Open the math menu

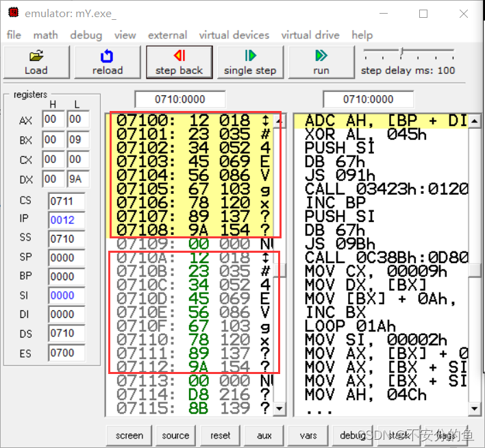45,35
